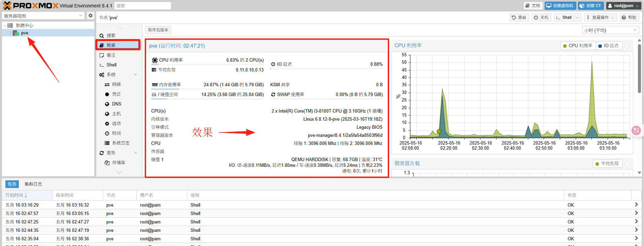
Task: Click the 内存使用率 memory usage bar
Action: tap(207, 89)
